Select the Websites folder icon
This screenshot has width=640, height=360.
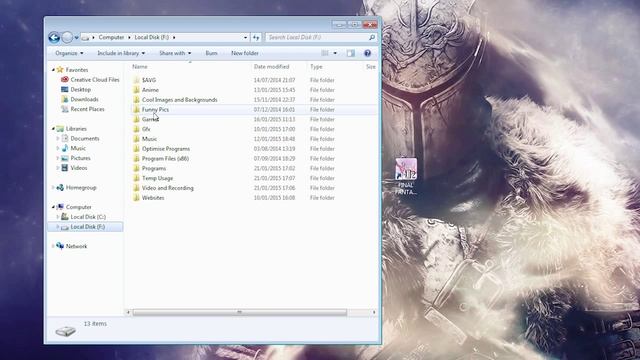(136, 198)
